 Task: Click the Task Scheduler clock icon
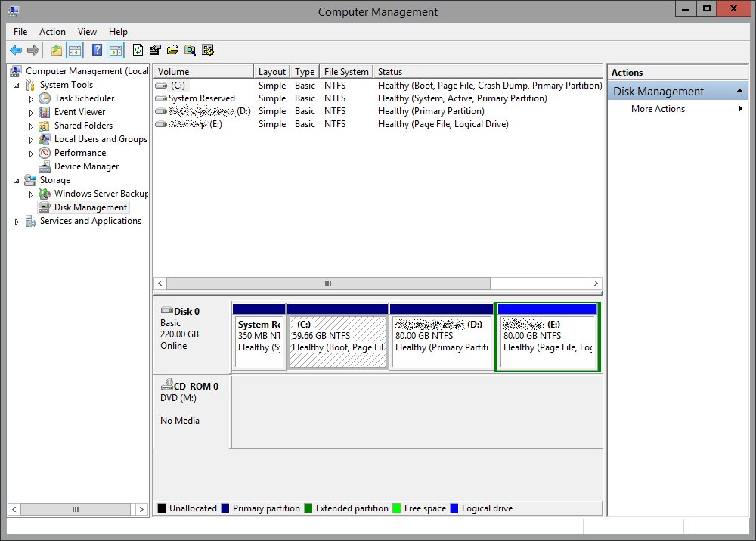click(45, 98)
